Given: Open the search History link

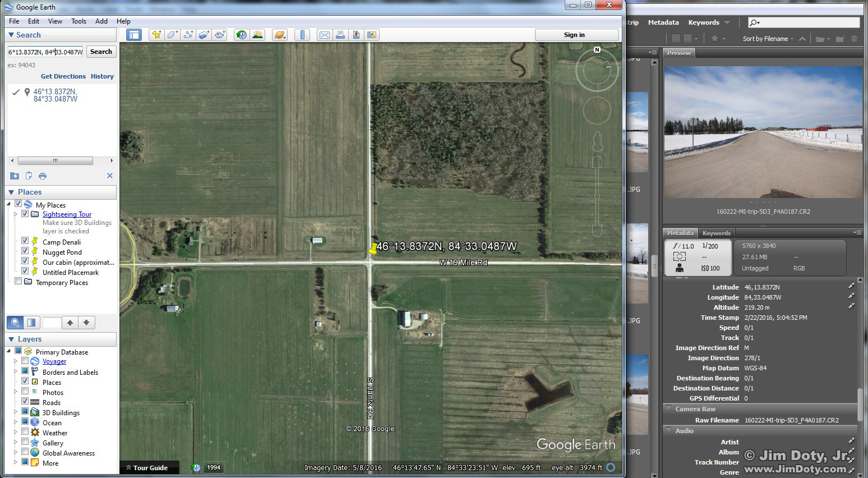Looking at the screenshot, I should [x=102, y=76].
